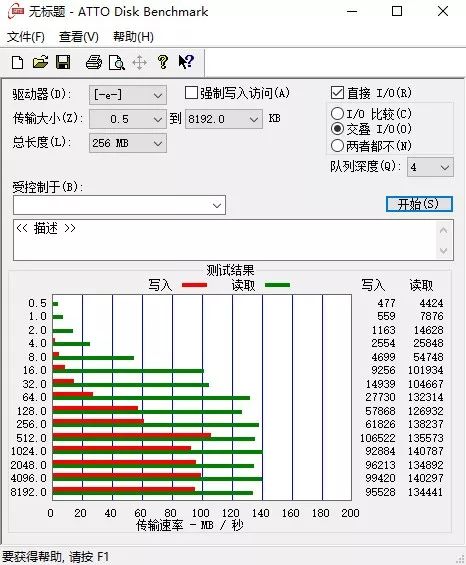The image size is (466, 565).
Task: Click the 测试结果 group title
Action: (x=230, y=270)
